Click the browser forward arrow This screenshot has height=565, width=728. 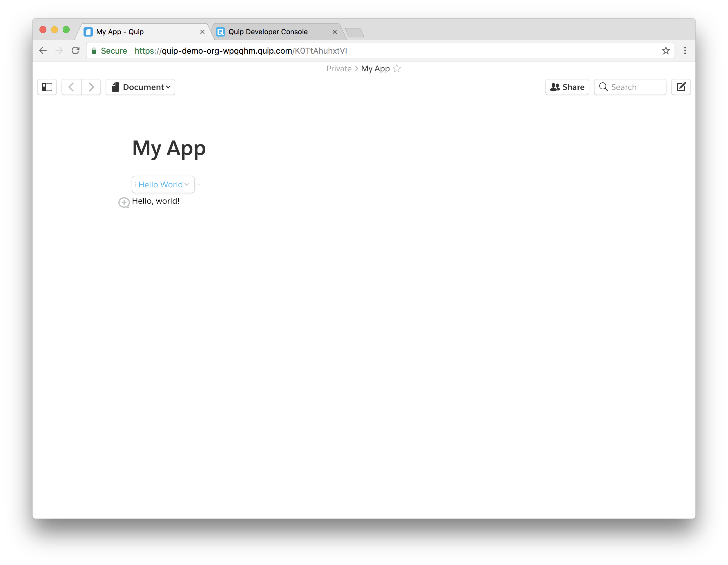click(59, 51)
